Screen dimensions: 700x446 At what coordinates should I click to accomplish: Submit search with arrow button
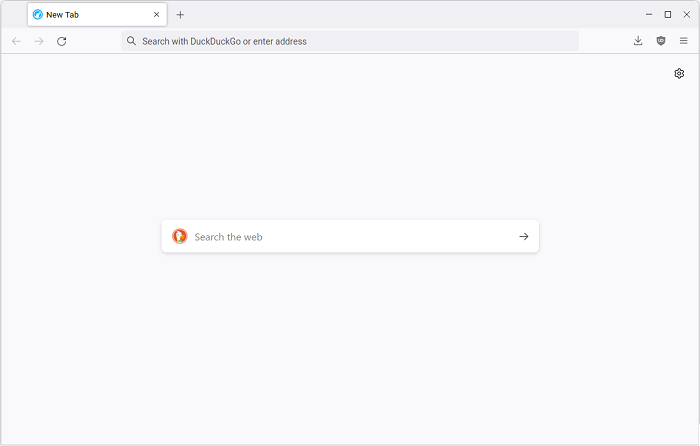tap(524, 237)
